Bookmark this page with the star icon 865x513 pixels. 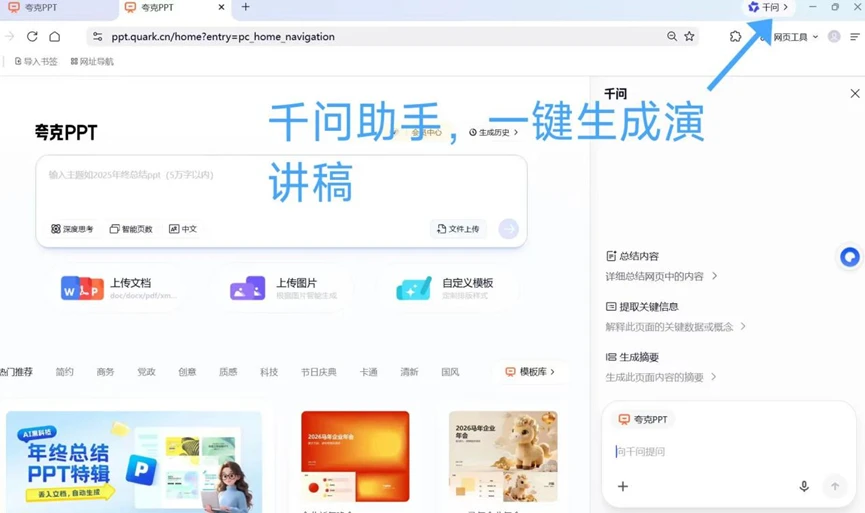coord(689,36)
